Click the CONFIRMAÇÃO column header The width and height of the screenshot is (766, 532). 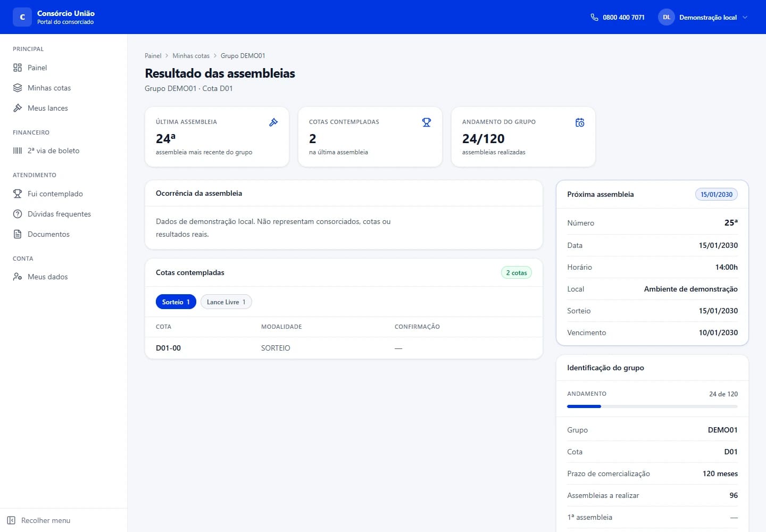point(417,327)
